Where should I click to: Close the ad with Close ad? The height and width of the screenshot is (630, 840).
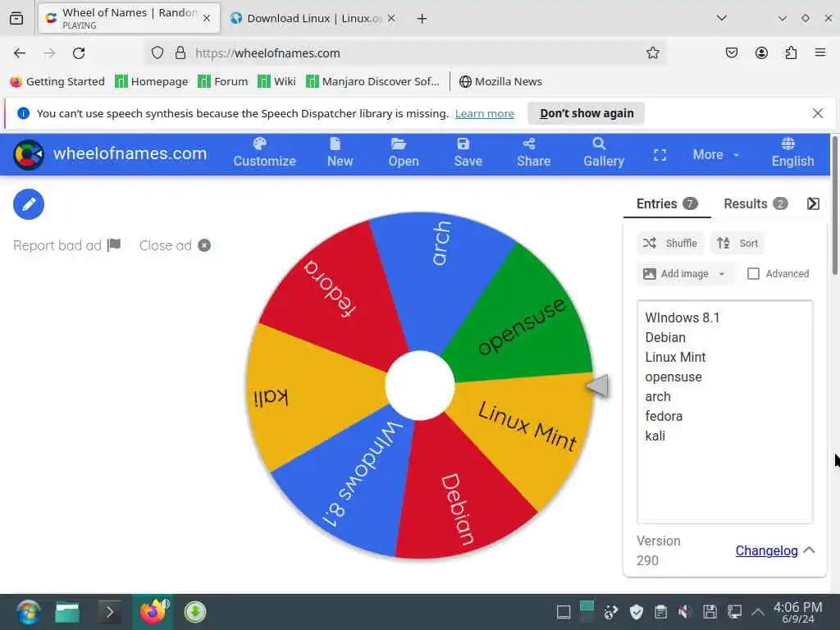175,245
